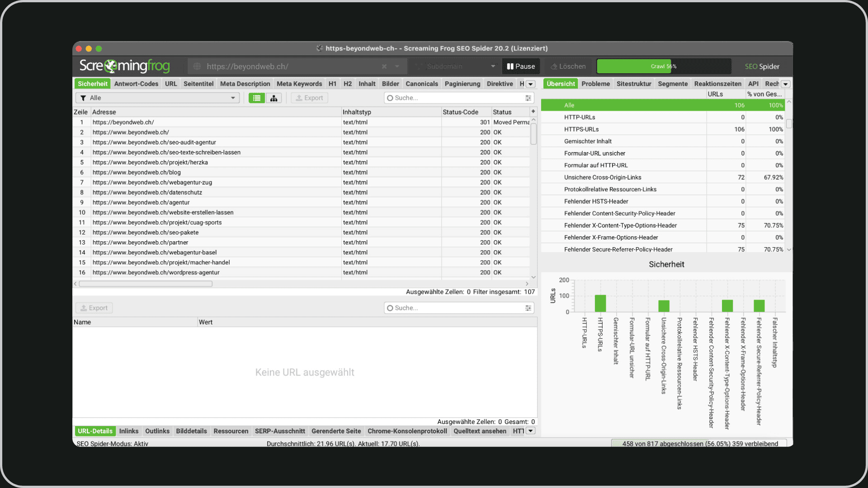Select row https://www.beyondweb.ch/partner
The width and height of the screenshot is (868, 488).
click(301, 243)
